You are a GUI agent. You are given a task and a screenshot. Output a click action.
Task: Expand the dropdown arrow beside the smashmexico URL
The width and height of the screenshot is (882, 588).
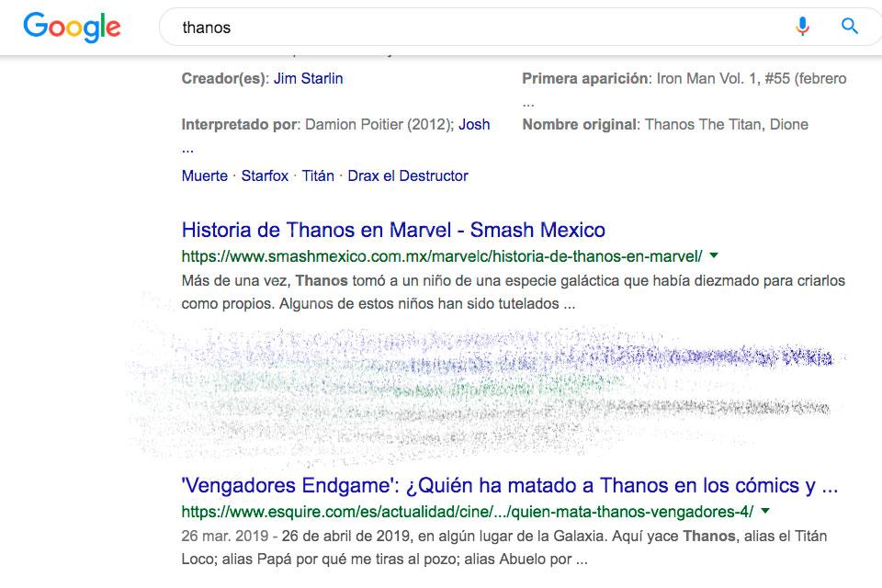coord(714,255)
